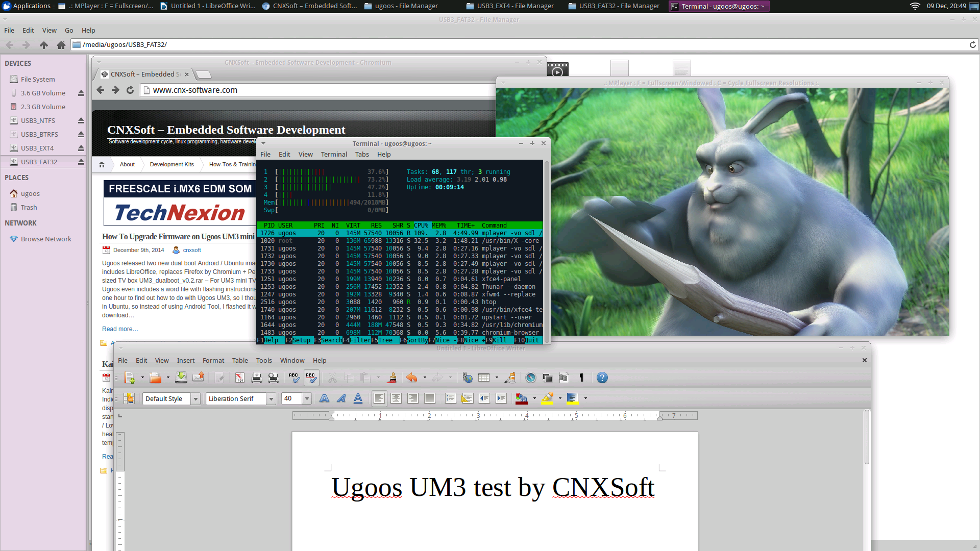Image resolution: width=980 pixels, height=551 pixels.
Task: Click Decrease Indent icon
Action: (x=484, y=398)
